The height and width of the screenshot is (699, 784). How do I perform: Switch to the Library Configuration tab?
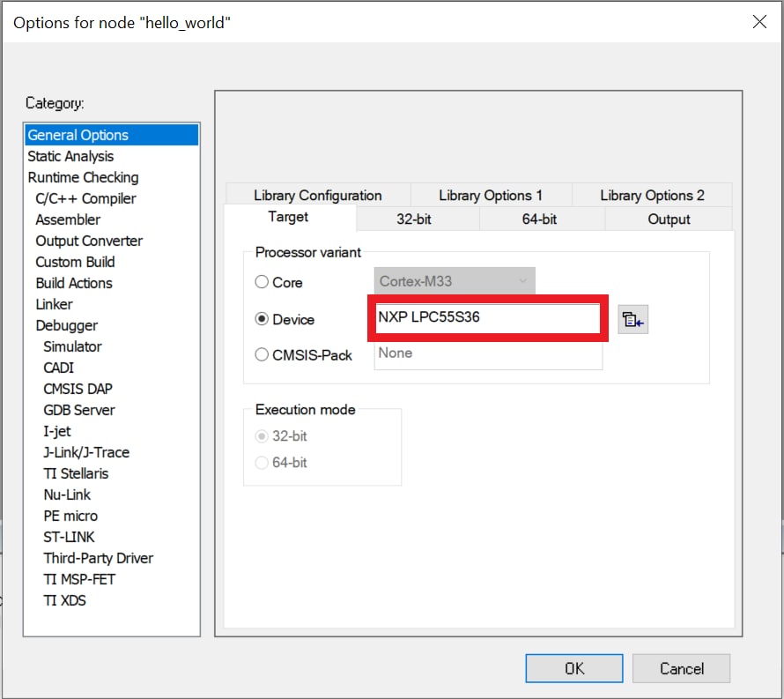317,196
